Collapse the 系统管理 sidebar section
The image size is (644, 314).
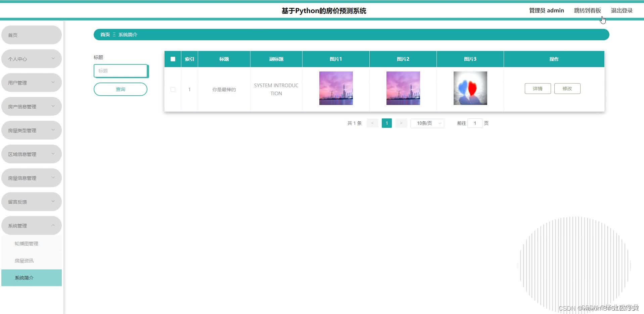click(31, 225)
